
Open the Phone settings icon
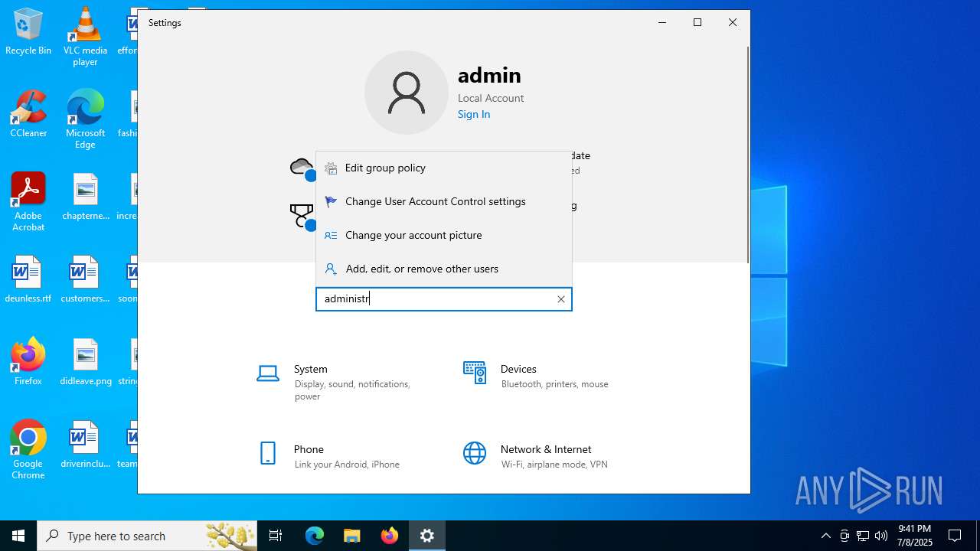click(267, 453)
